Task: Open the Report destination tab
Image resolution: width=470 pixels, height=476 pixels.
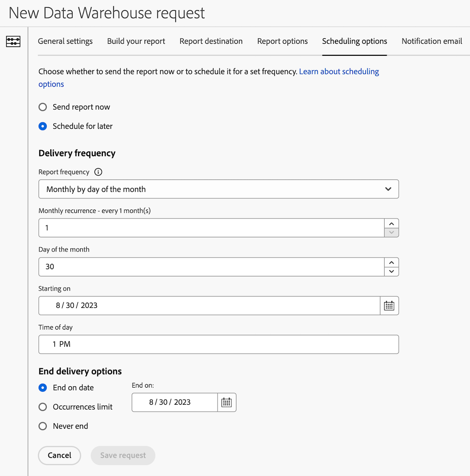Action: (211, 41)
